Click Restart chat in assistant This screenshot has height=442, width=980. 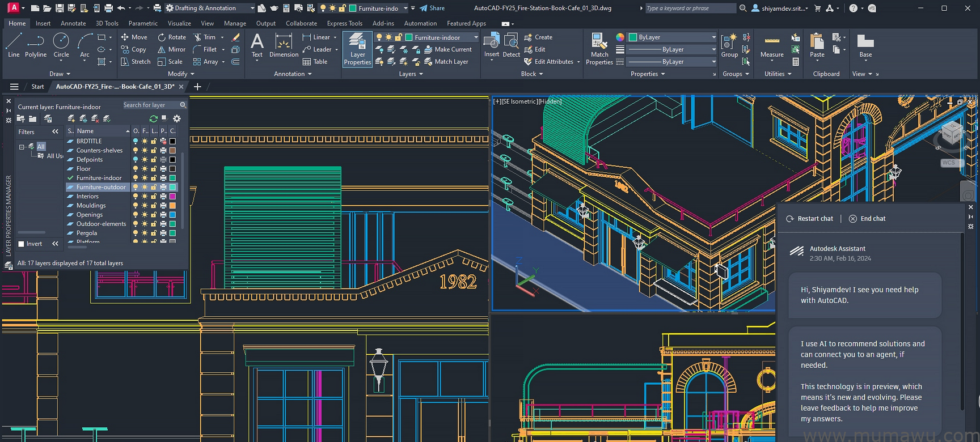point(809,219)
